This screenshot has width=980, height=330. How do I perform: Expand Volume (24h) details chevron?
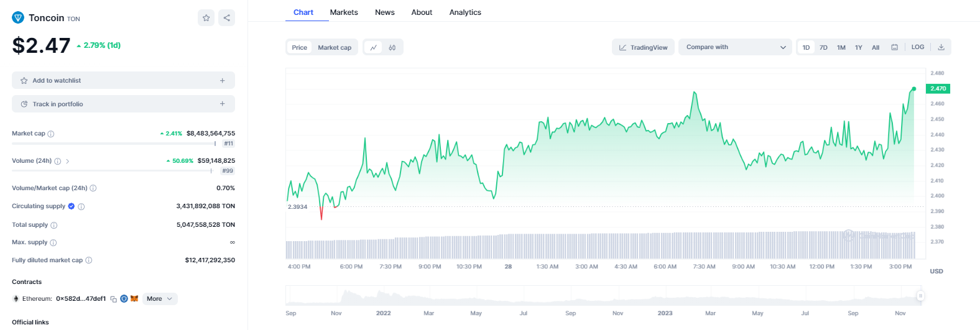click(68, 161)
